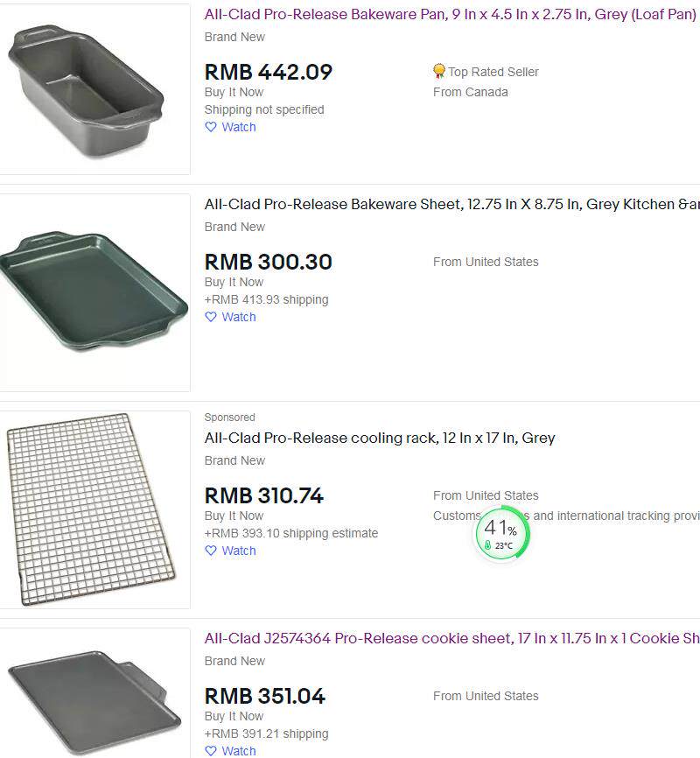This screenshot has height=758, width=700.
Task: View the bakeware sheet product image
Action: (94, 292)
